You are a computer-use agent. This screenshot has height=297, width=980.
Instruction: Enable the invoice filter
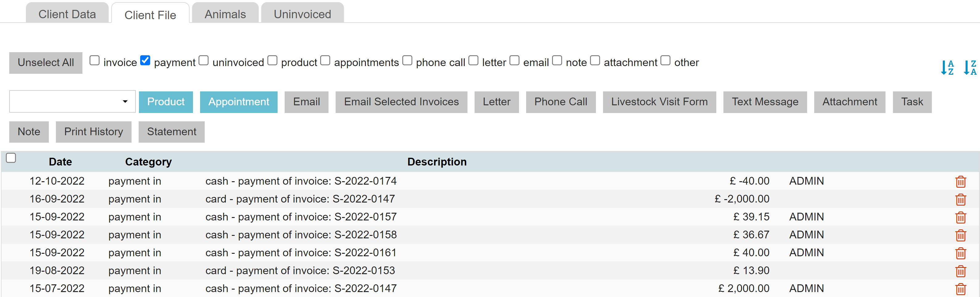(95, 60)
